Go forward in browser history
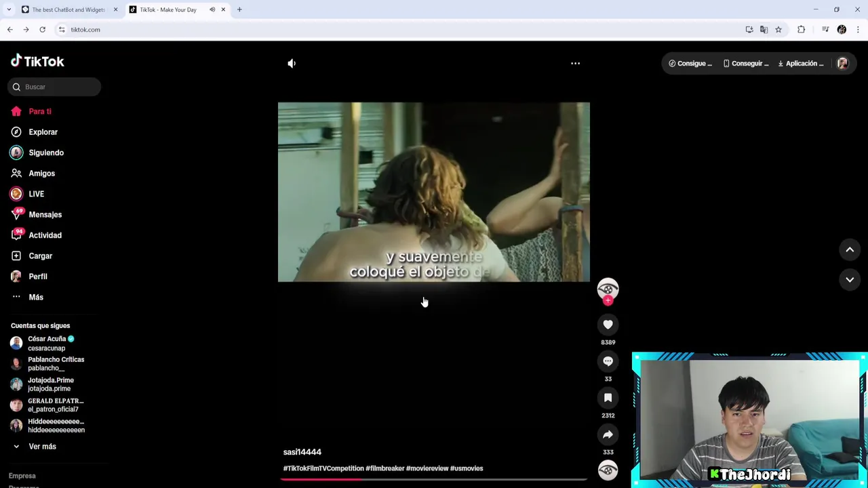 pyautogui.click(x=26, y=30)
